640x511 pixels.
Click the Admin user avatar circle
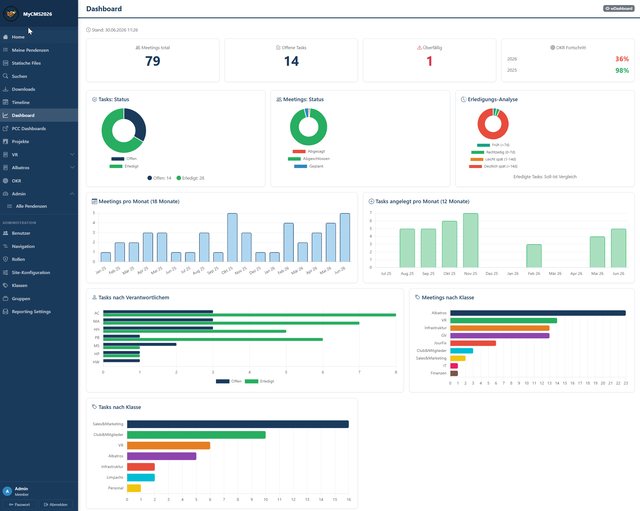pyautogui.click(x=7, y=491)
